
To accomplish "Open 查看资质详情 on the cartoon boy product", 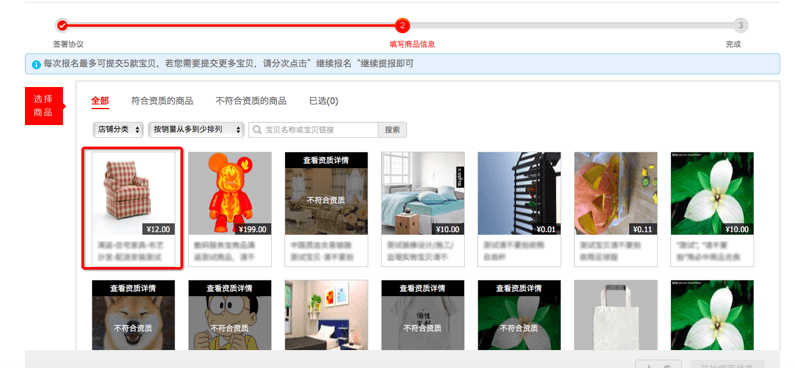I will tap(230, 288).
